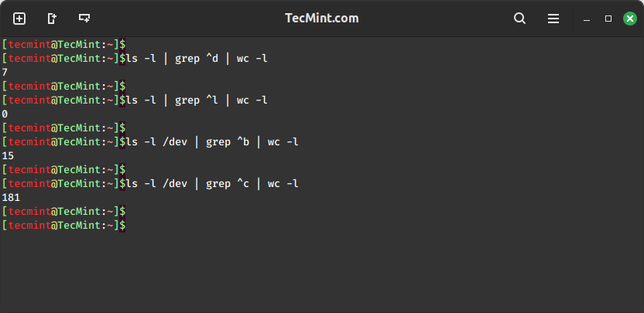This screenshot has width=644, height=313.
Task: Open the hamburger menu
Action: [x=553, y=19]
